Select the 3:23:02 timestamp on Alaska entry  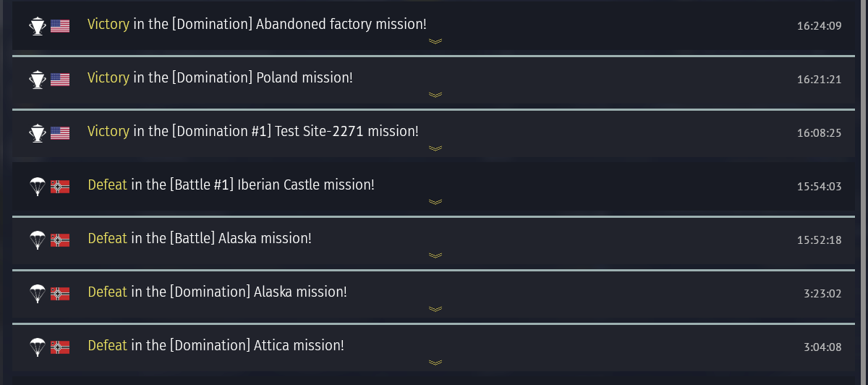tap(822, 294)
